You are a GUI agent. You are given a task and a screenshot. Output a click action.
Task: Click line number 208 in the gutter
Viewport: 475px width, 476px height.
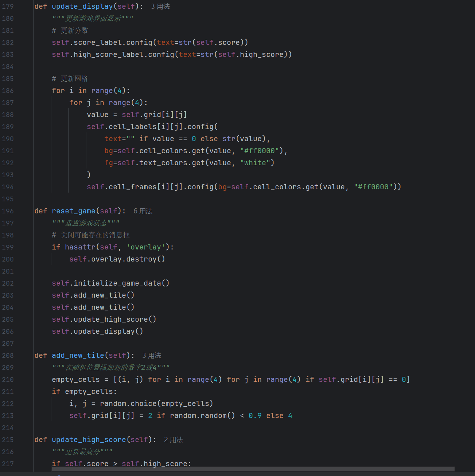pyautogui.click(x=8, y=356)
